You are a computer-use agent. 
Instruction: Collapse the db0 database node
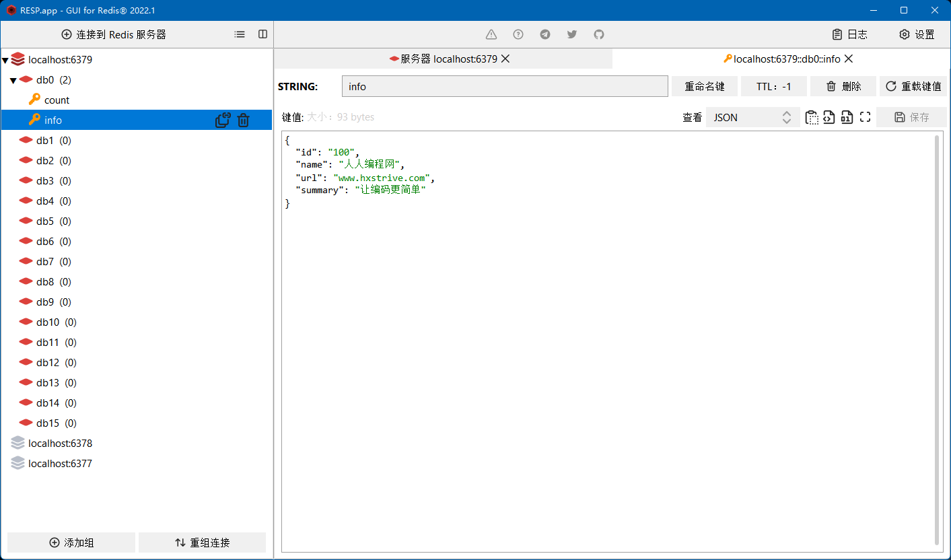(13, 80)
